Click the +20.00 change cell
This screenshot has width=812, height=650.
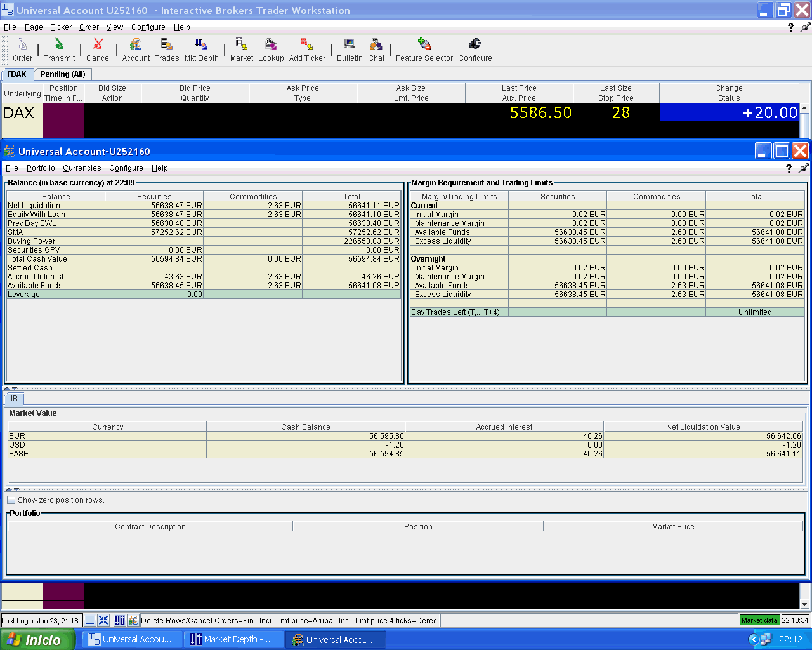[x=729, y=112]
